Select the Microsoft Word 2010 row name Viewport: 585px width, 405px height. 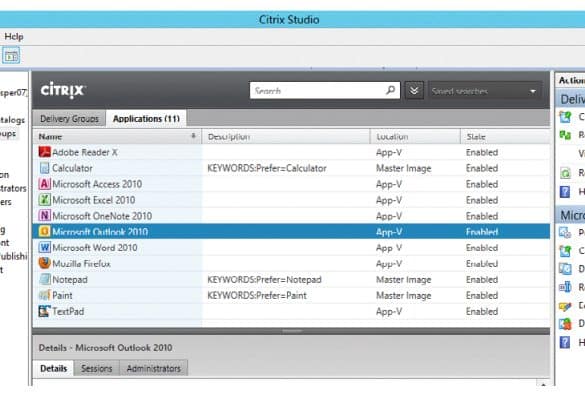point(95,248)
